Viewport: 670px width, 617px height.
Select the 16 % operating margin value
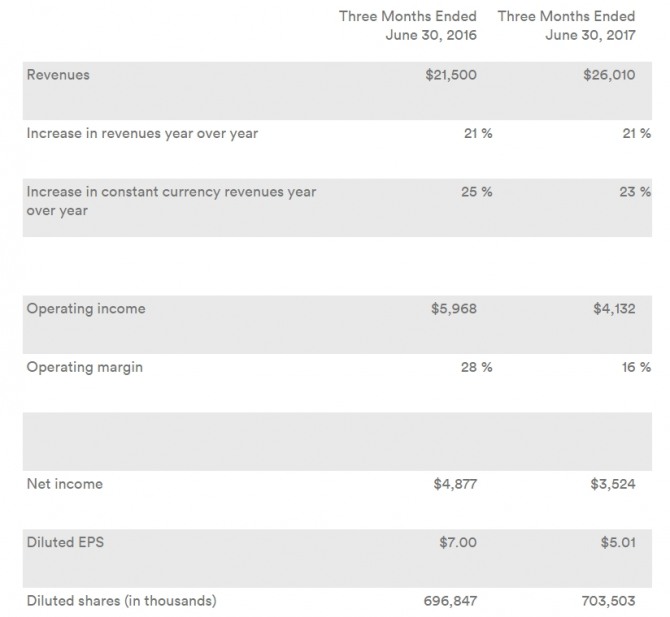point(634,367)
